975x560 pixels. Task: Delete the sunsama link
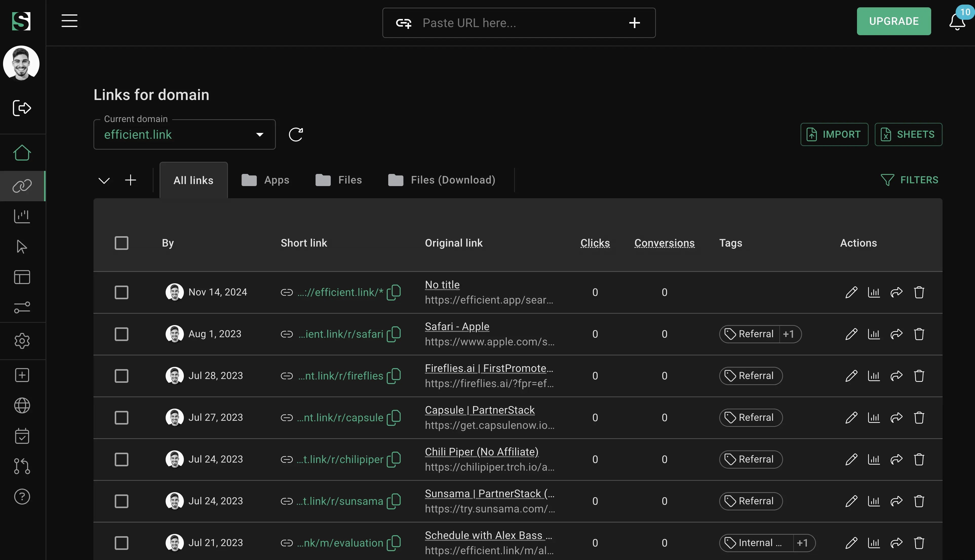[x=919, y=501]
